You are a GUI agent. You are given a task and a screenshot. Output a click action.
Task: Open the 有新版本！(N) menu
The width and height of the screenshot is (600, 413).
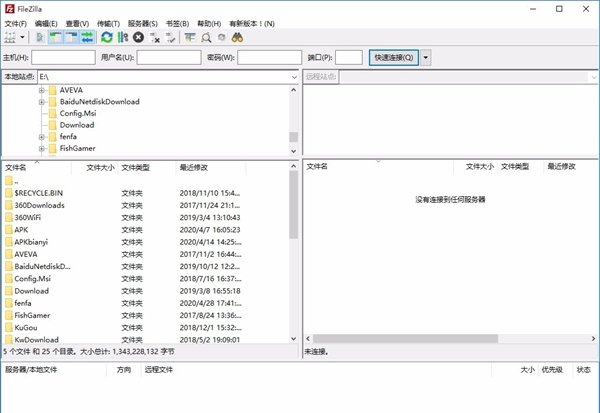pos(252,24)
